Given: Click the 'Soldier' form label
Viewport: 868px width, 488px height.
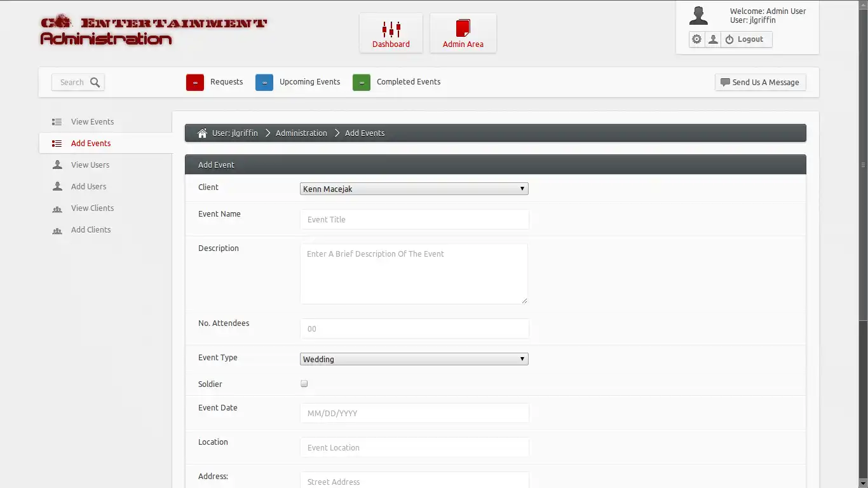Looking at the screenshot, I should coord(210,384).
